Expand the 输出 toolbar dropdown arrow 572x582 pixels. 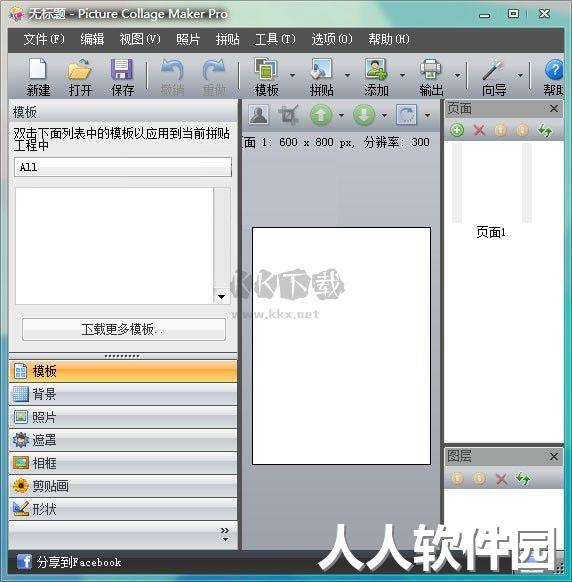pos(457,75)
